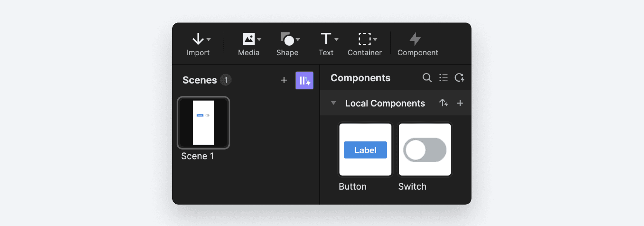The width and height of the screenshot is (644, 226).
Task: Click the purple scenes panel icon
Action: 304,81
